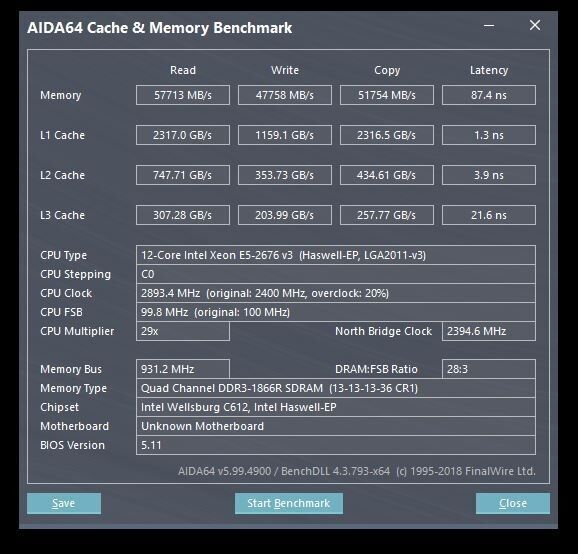Select the Memory Write result field
578x554 pixels.
285,95
